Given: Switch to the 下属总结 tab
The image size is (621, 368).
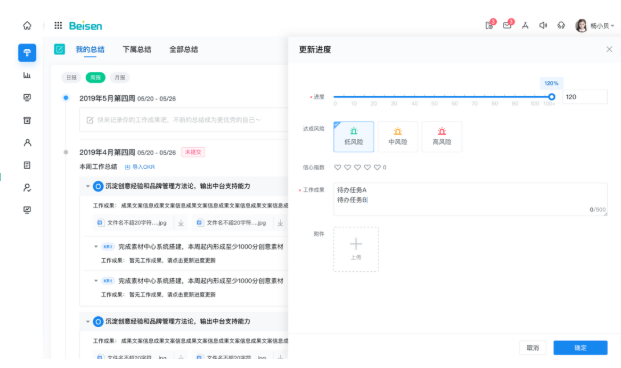Looking at the screenshot, I should (137, 50).
